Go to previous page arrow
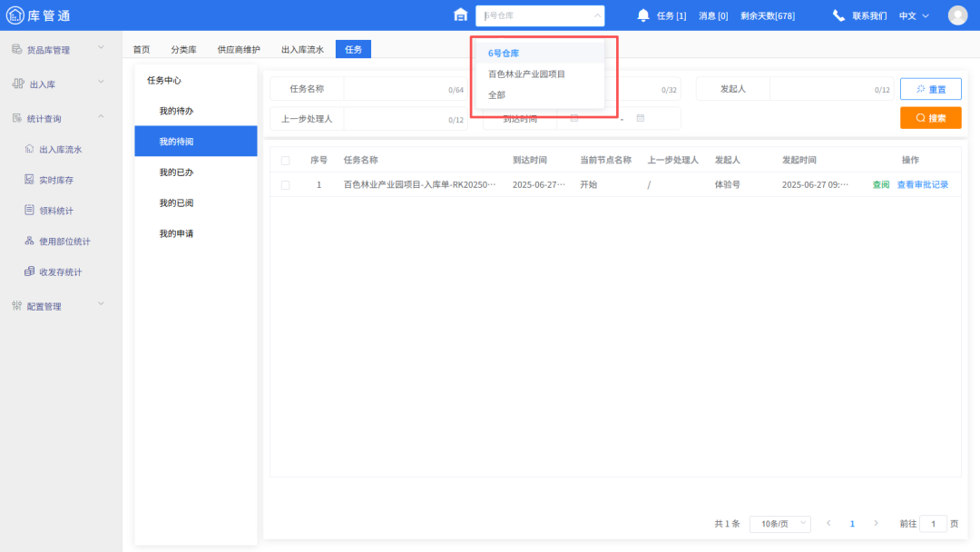Image resolution: width=980 pixels, height=552 pixels. click(x=828, y=523)
